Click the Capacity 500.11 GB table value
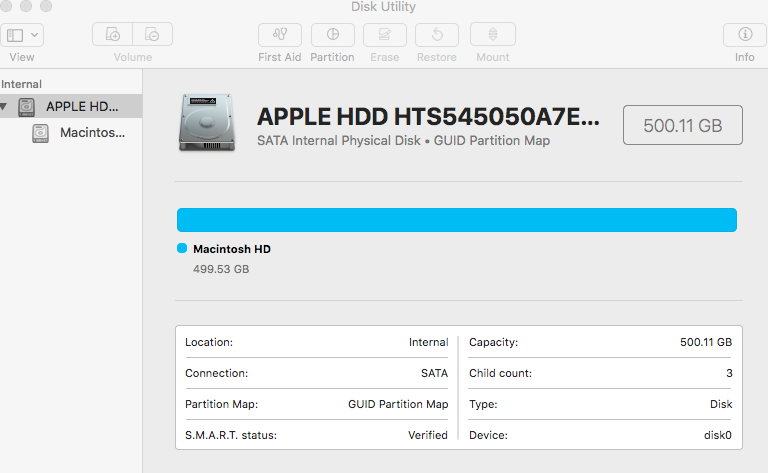 (x=706, y=342)
